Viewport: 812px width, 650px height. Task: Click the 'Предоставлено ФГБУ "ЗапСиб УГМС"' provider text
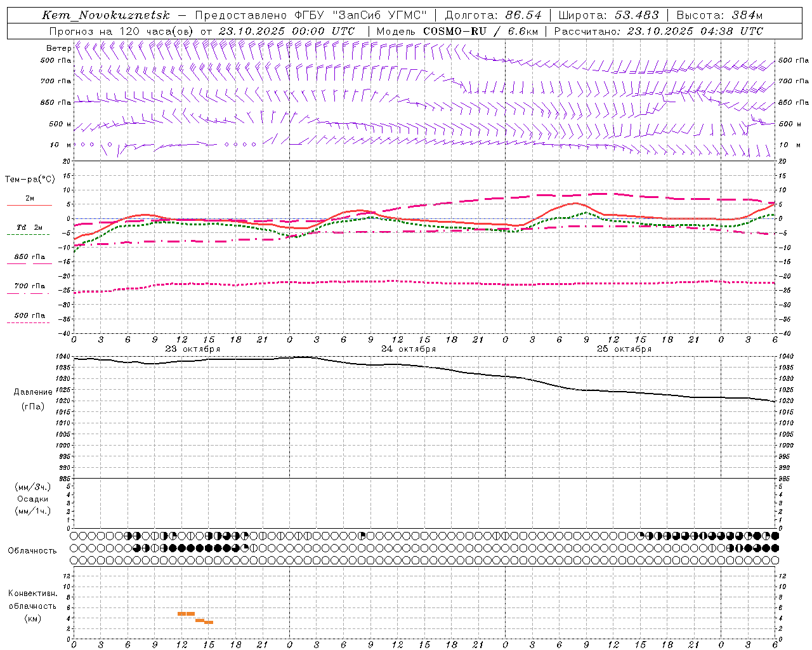coord(311,15)
